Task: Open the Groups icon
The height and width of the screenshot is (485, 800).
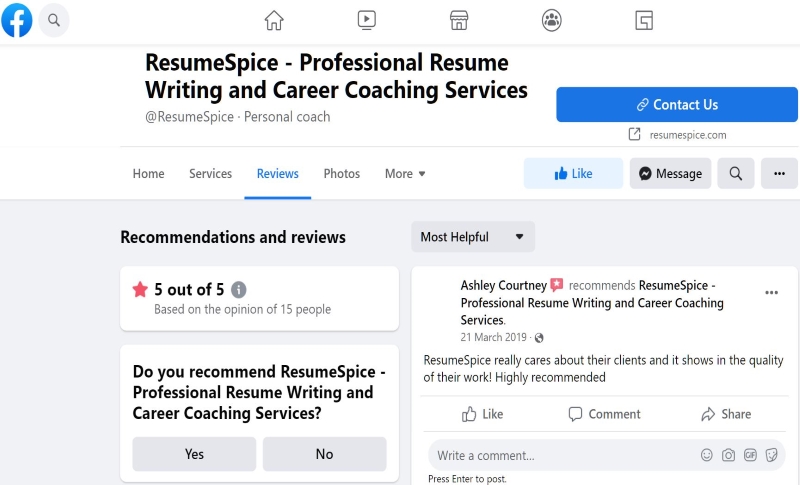Action: (x=552, y=20)
